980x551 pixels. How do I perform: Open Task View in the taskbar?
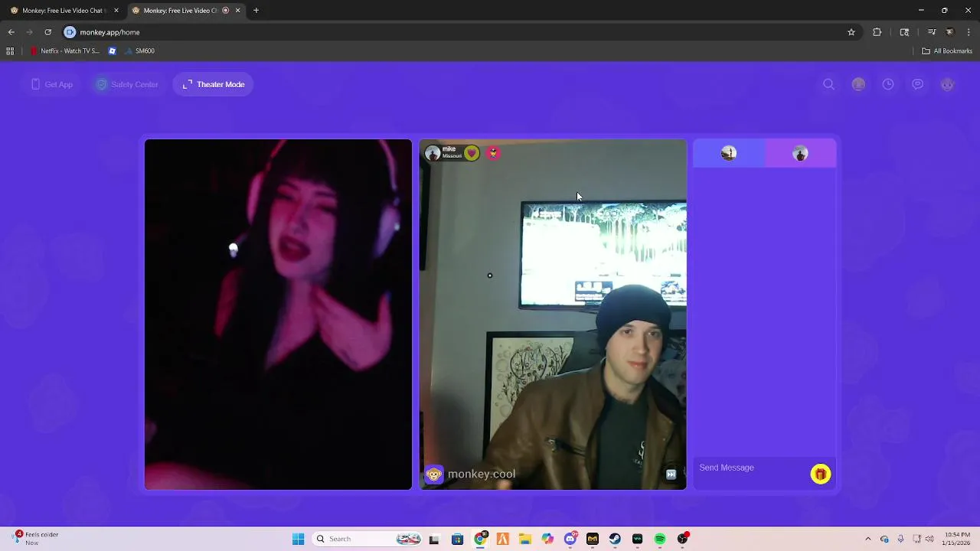point(434,539)
